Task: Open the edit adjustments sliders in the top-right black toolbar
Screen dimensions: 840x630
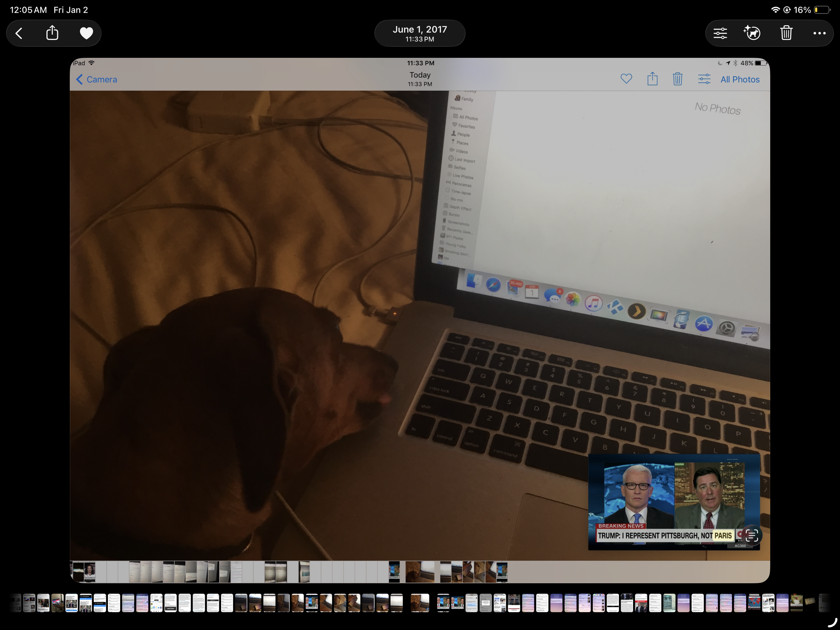Action: pos(720,33)
